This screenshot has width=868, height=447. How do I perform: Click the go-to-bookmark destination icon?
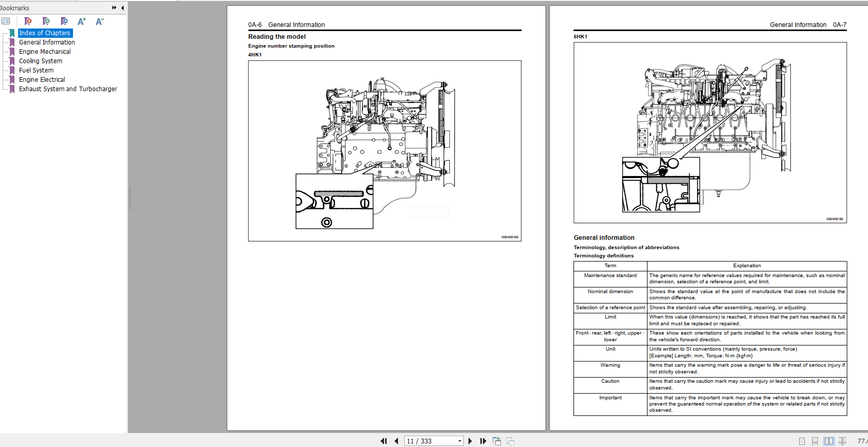click(x=64, y=21)
